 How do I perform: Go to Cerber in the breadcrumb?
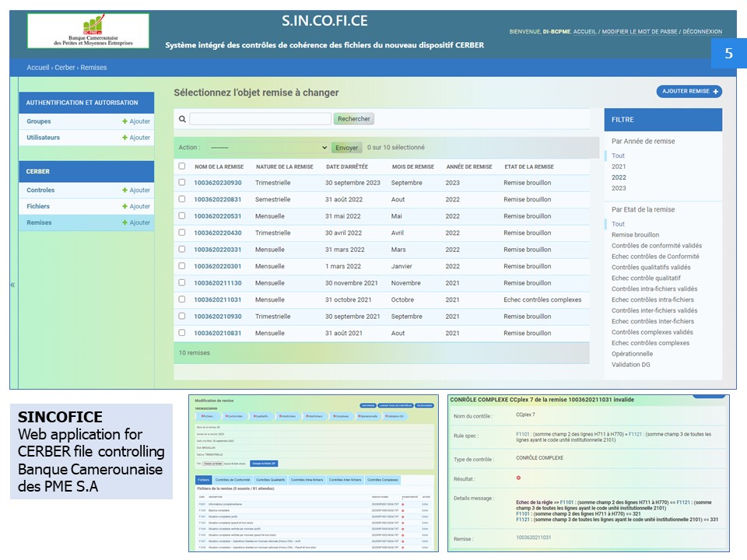pos(65,68)
